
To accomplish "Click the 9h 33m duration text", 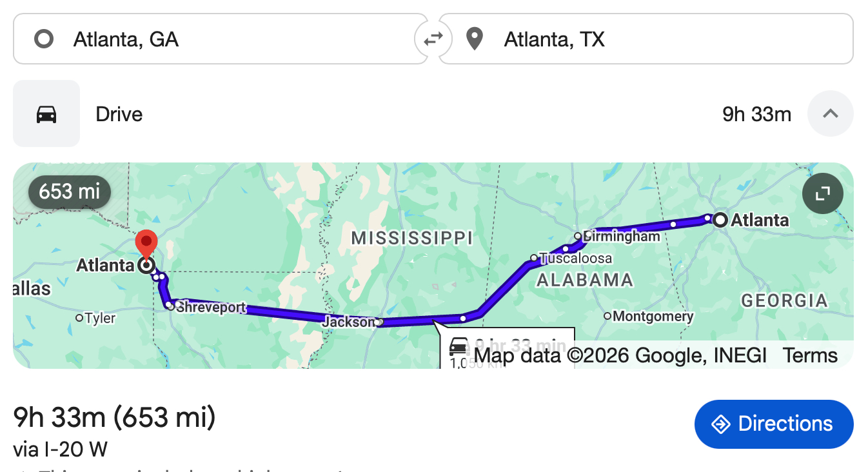I will (756, 114).
